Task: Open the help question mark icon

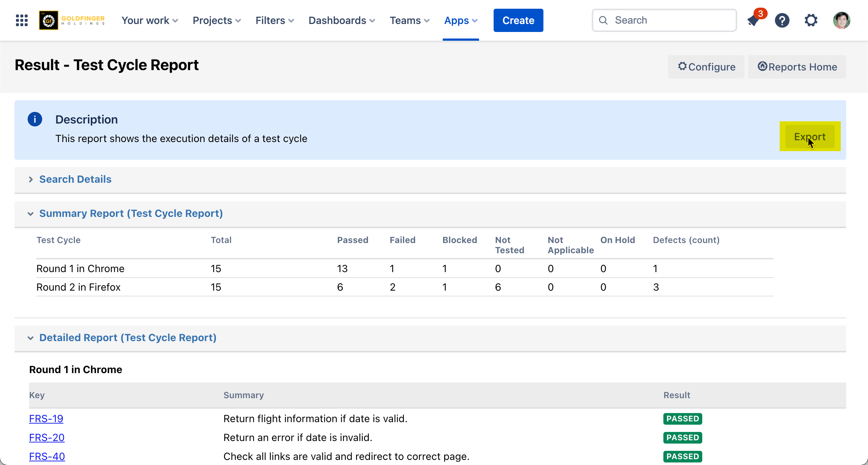Action: (782, 20)
